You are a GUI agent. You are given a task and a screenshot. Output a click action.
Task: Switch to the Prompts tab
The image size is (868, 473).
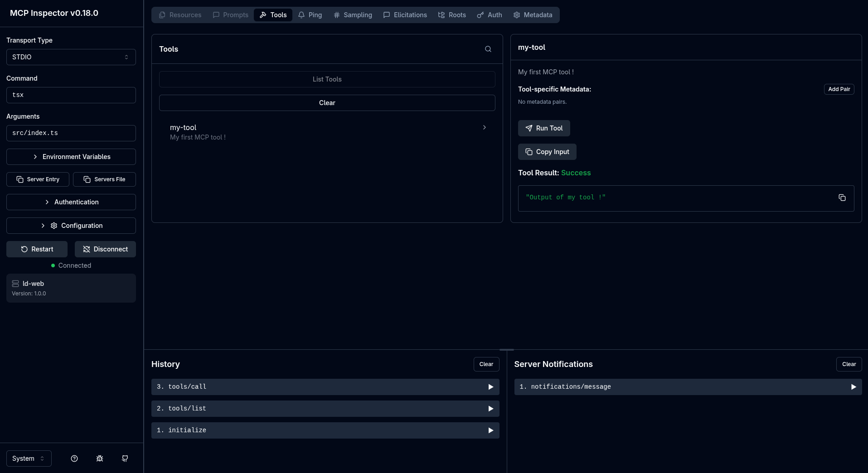[x=230, y=15]
